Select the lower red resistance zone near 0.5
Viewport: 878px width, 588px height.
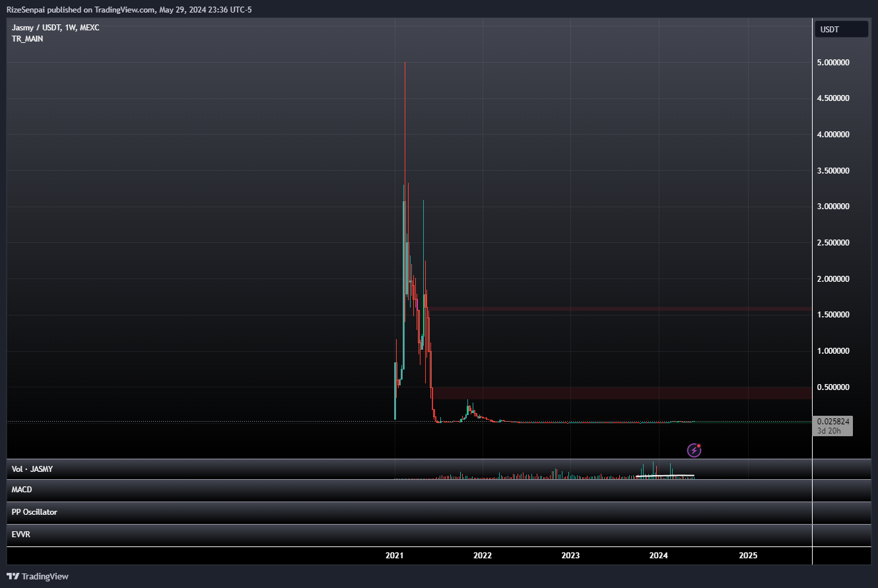pyautogui.click(x=621, y=393)
